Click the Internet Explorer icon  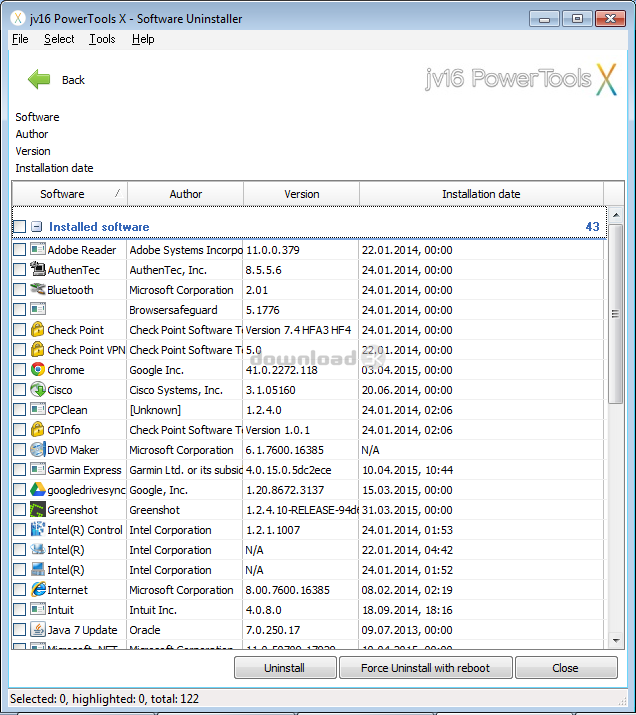[x=38, y=589]
